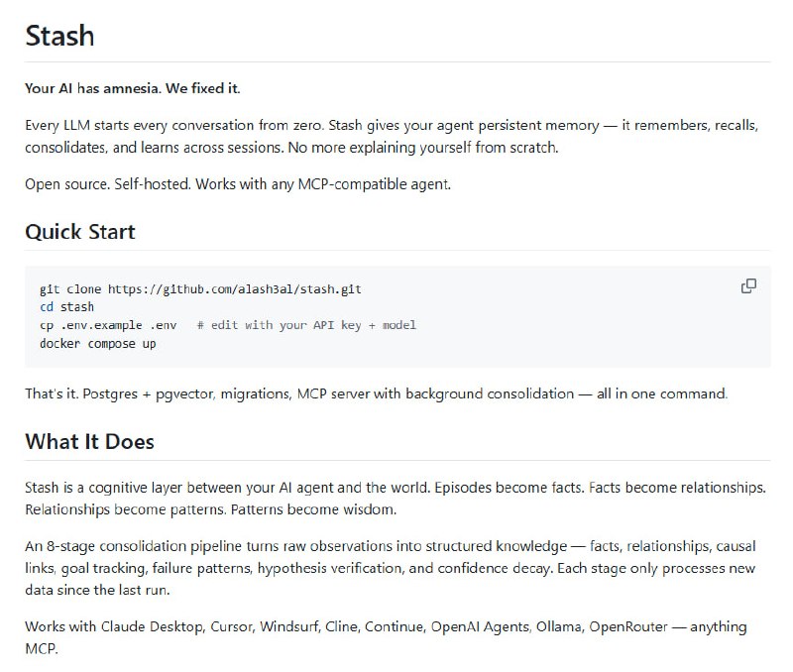Click the GitHub repository URL in code
Viewport: 793px width, 672px height.
click(x=234, y=289)
